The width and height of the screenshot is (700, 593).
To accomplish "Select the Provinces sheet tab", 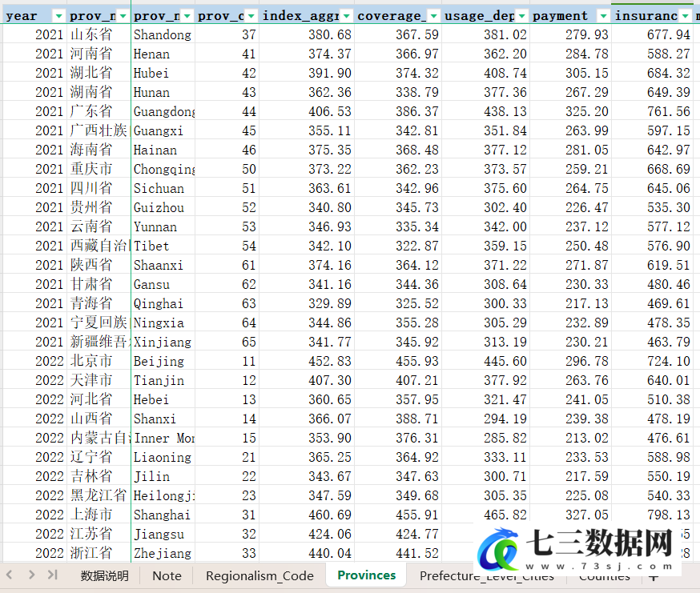I will pos(367,575).
